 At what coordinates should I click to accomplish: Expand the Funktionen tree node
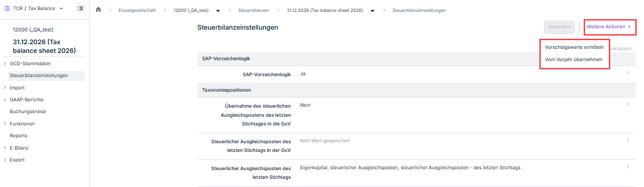point(5,124)
